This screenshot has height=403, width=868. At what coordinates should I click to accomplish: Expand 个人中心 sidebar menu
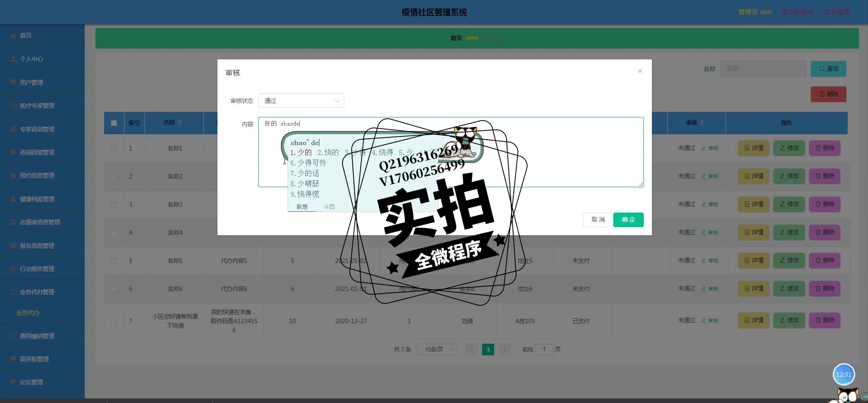tap(42, 59)
